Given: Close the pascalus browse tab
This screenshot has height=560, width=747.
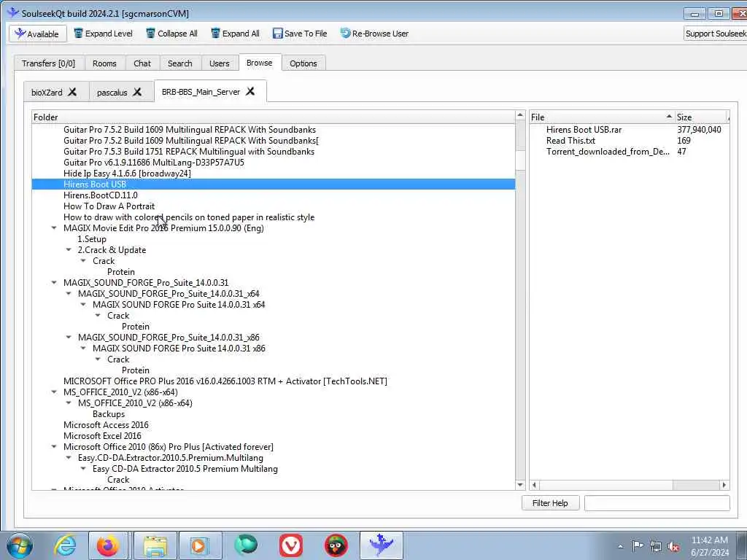Looking at the screenshot, I should 137,91.
